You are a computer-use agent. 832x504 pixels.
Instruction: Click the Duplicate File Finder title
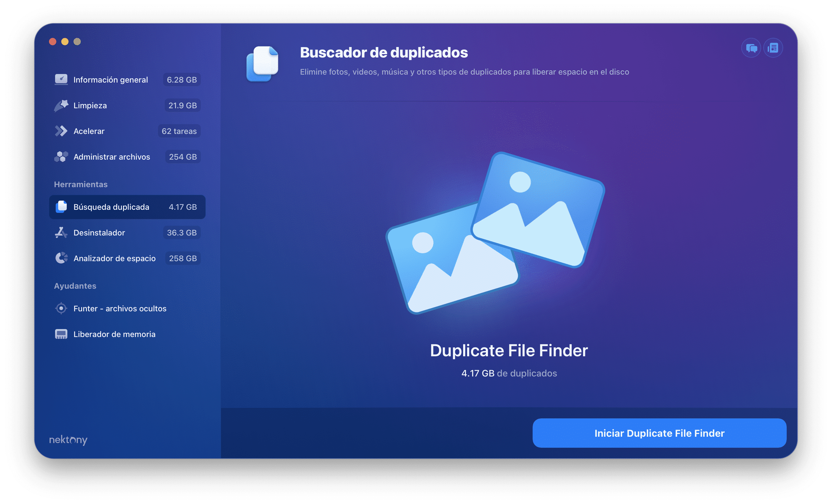coord(508,350)
